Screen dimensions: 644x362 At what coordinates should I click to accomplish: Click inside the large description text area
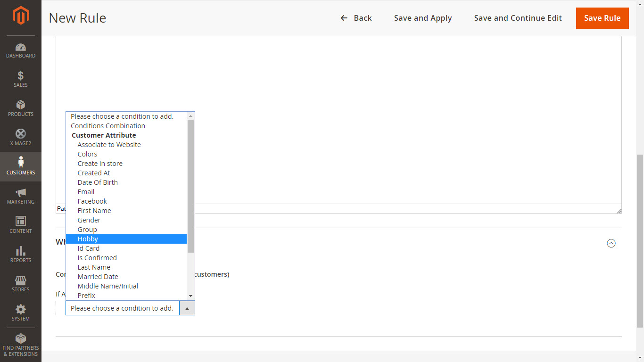click(339, 120)
